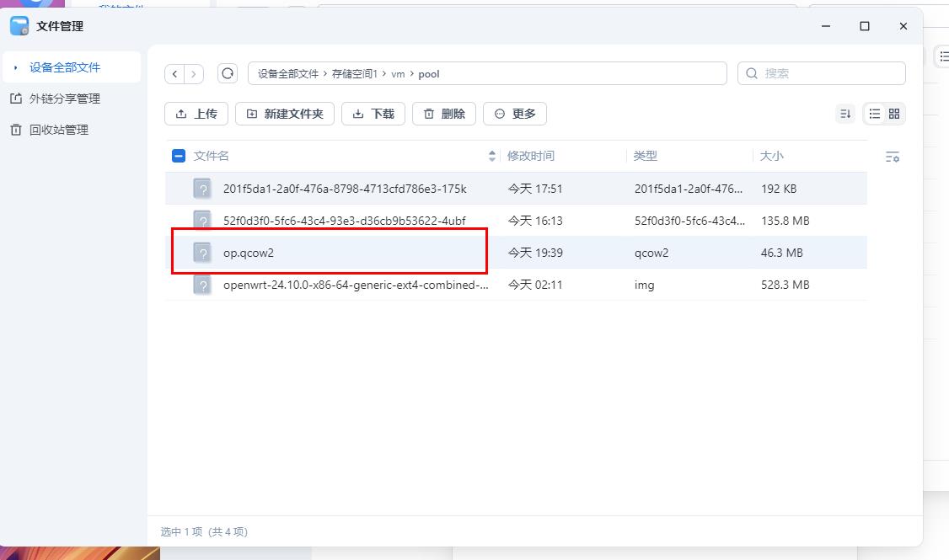Click the refresh icon beside the path bar
Screen dimensions: 949x560
(228, 74)
